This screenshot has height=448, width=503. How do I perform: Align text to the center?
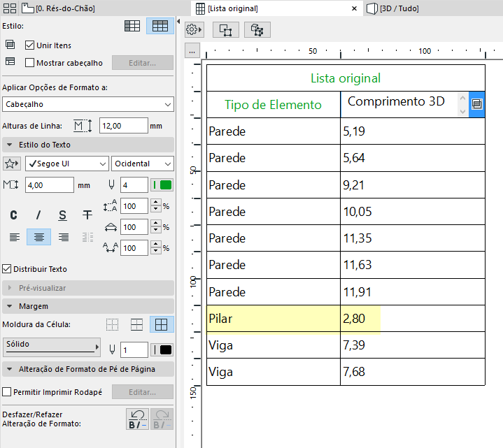coord(38,237)
